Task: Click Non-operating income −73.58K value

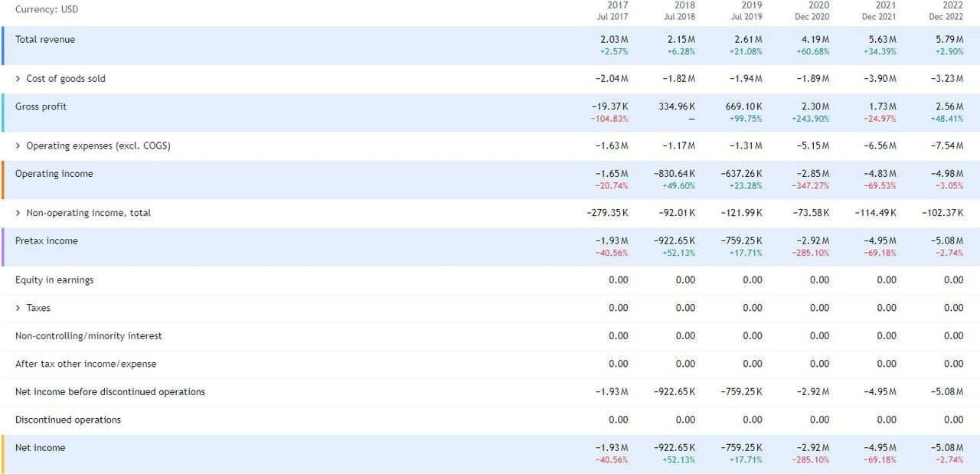Action: tap(811, 213)
